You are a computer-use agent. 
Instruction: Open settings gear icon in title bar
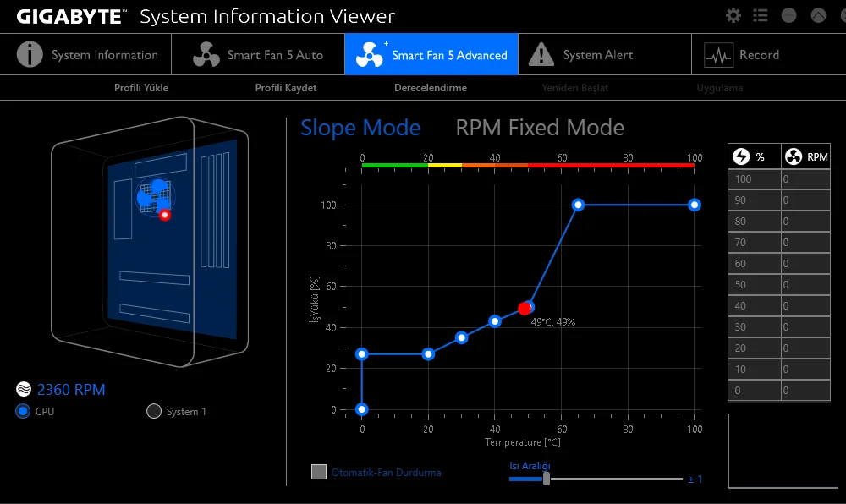pos(733,15)
